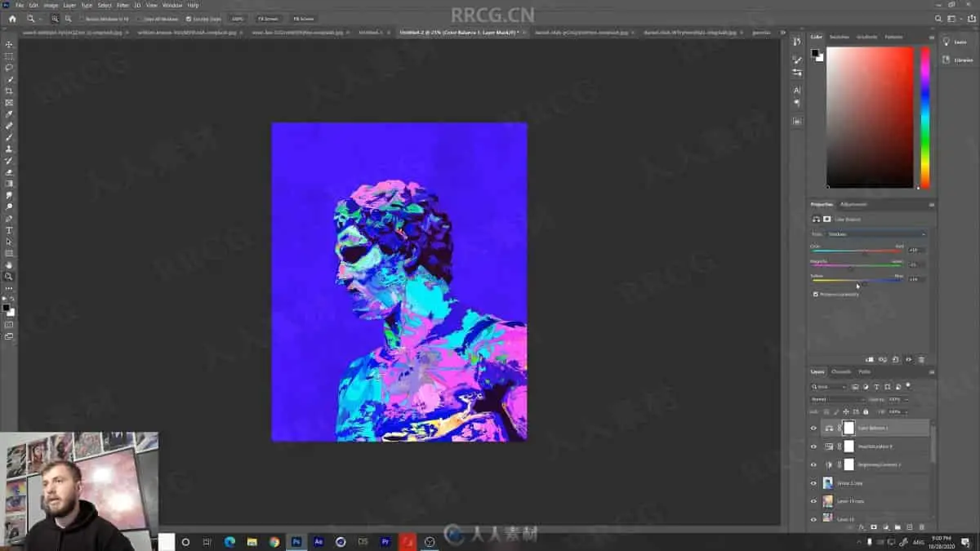Screen dimensions: 980x551
Task: Select the Horizontal Type tool
Action: 9,230
